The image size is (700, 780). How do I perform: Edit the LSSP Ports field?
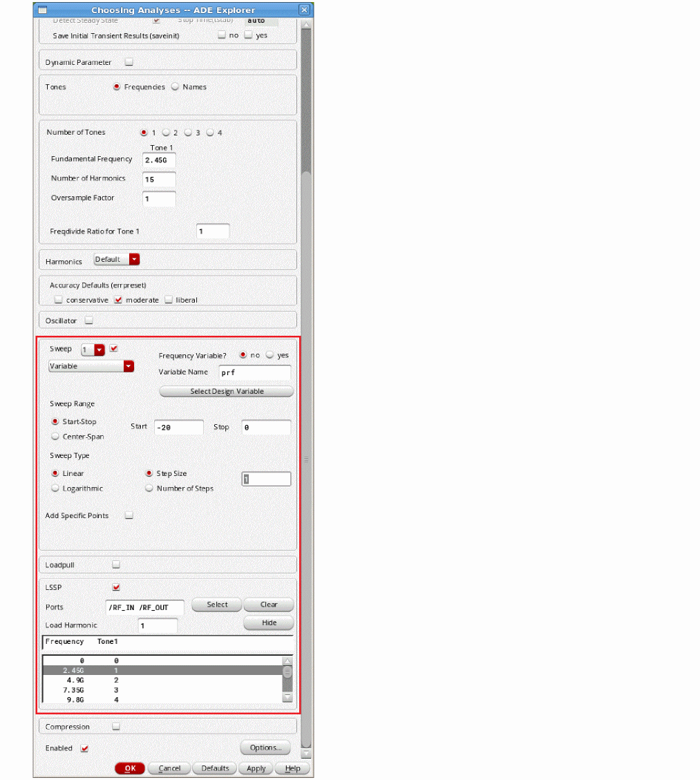click(x=145, y=607)
